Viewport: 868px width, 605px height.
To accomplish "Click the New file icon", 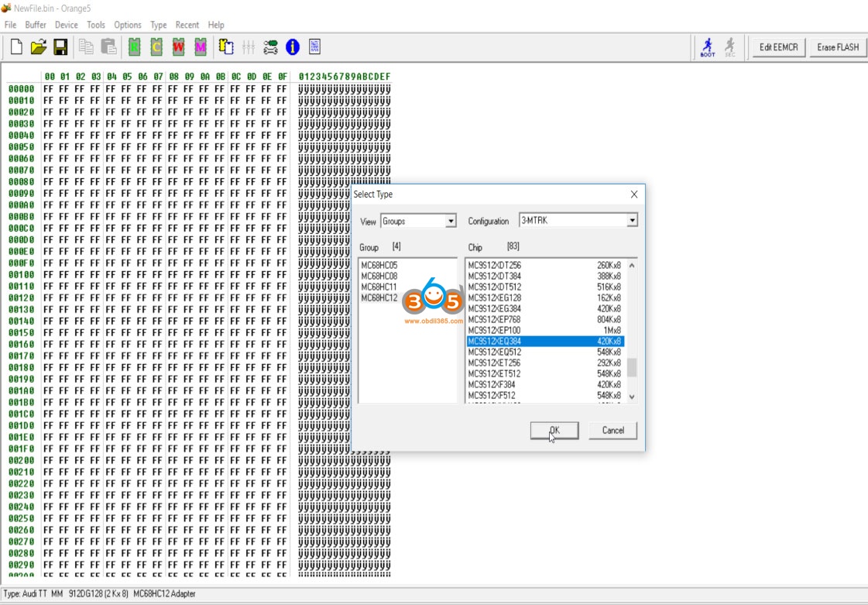I will 16,47.
